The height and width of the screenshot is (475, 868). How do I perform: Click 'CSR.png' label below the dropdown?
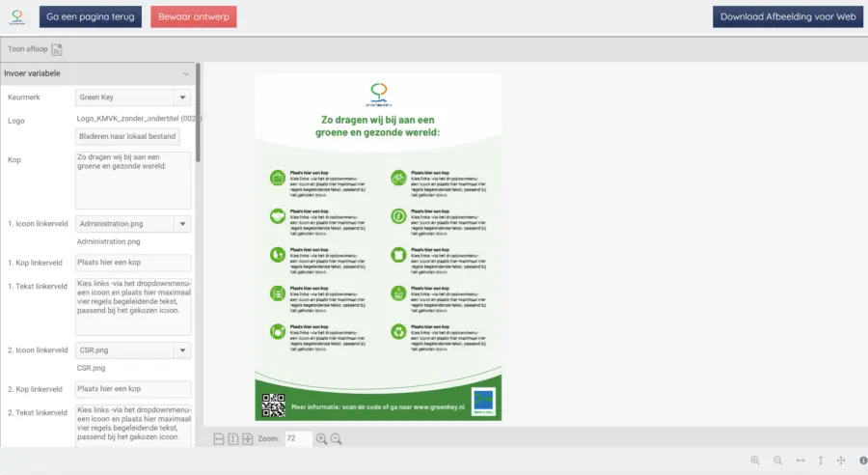(91, 368)
